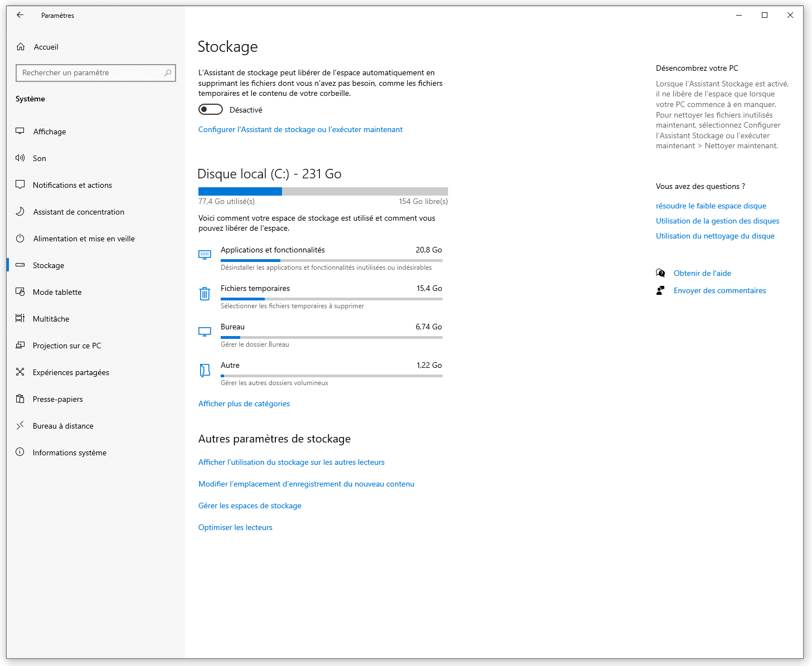Click the Disque local C: usage bar
The height and width of the screenshot is (666, 812).
[x=323, y=191]
